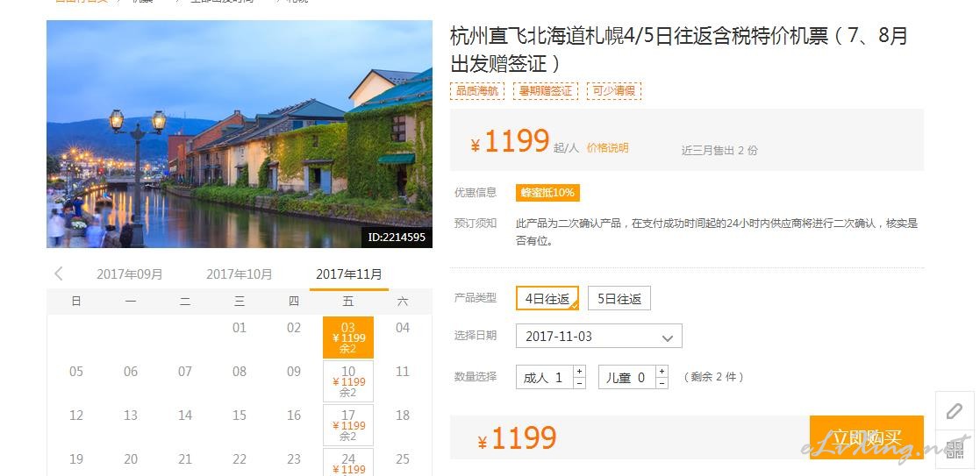Click calendar date 15
Viewport: 980px width, 476px height.
(240, 416)
